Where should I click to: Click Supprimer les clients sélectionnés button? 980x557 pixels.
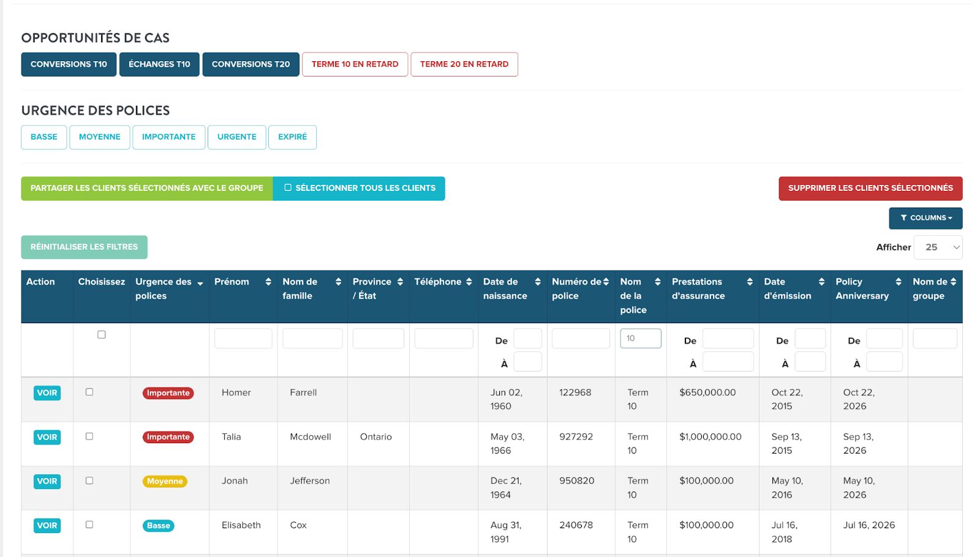[870, 189]
